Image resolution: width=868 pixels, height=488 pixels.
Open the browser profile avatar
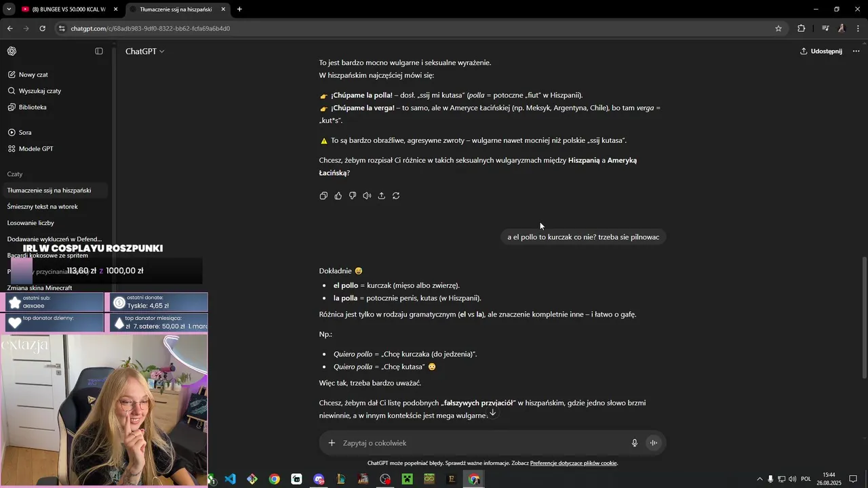tap(842, 28)
